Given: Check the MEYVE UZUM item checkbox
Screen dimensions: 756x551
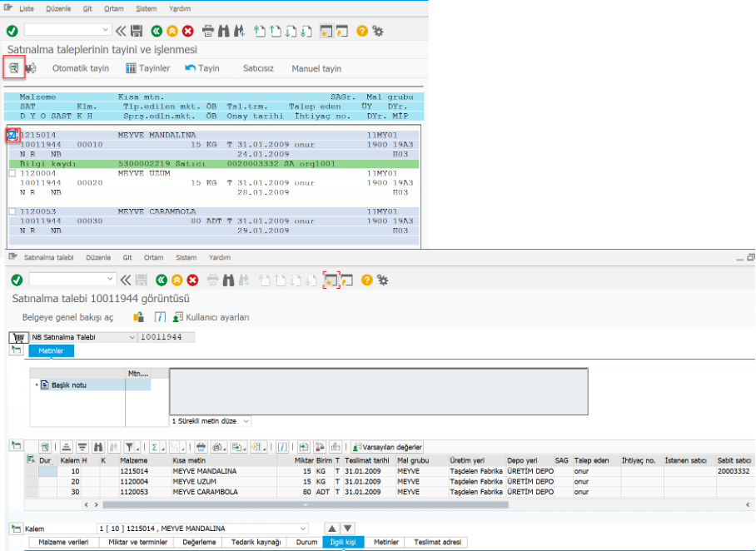Looking at the screenshot, I should click(x=12, y=173).
